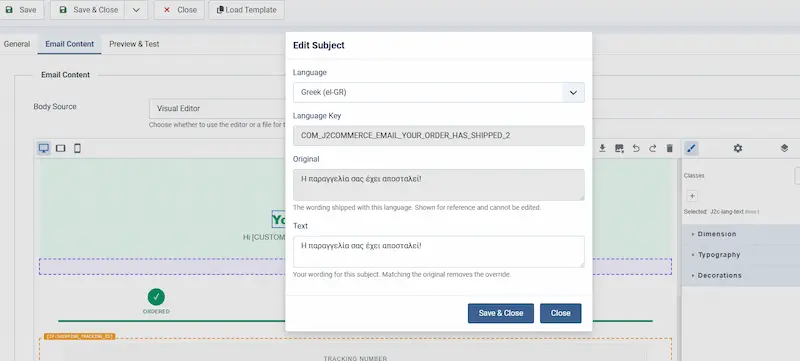
Task: Click the undo icon in editor toolbar
Action: click(x=636, y=148)
